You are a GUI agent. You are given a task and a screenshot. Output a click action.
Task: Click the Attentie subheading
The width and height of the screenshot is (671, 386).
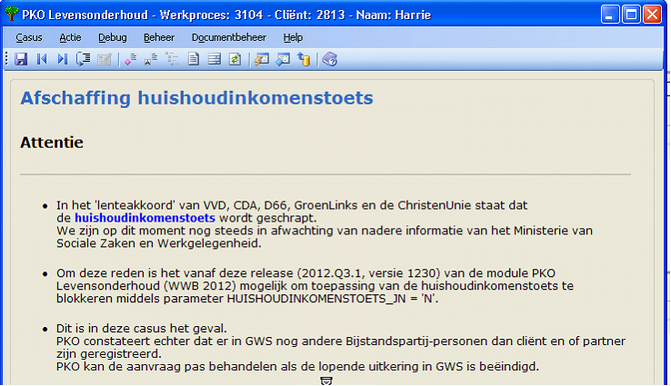52,143
